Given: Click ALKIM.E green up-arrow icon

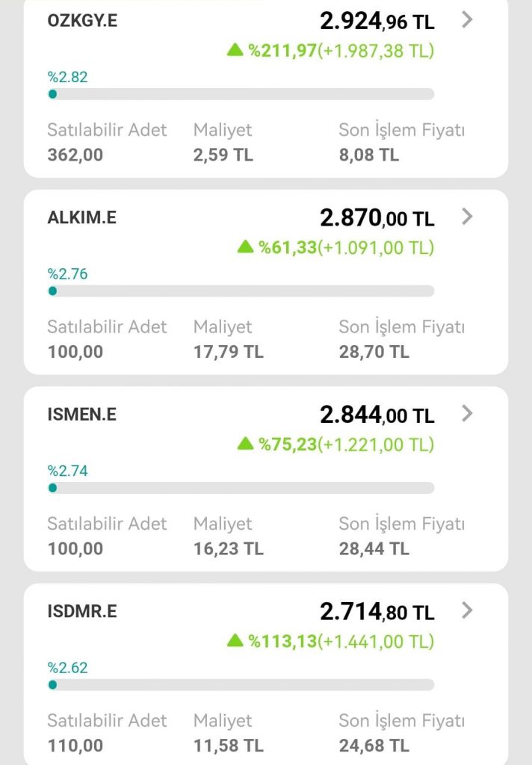Looking at the screenshot, I should pyautogui.click(x=246, y=247).
